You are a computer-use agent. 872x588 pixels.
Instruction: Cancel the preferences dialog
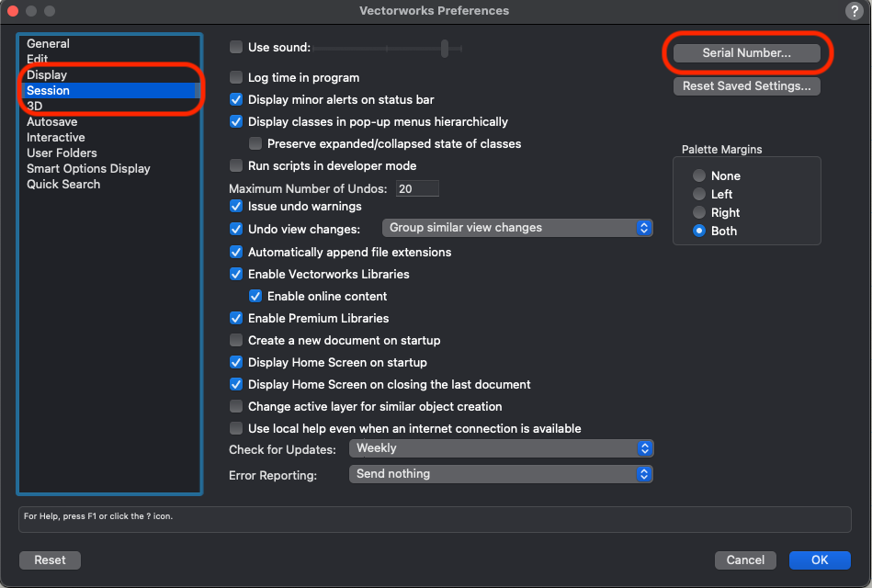point(745,560)
